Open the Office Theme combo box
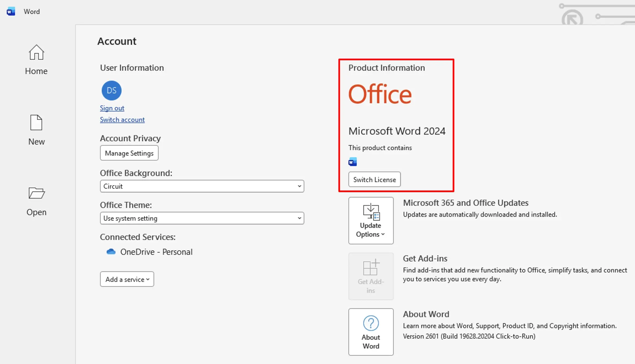Viewport: 635px width, 364px height. pos(202,218)
